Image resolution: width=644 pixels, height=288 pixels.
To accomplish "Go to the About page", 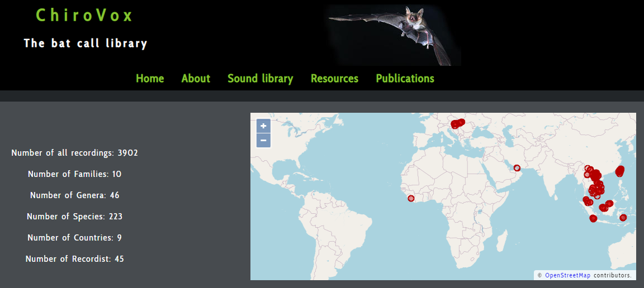I will tap(196, 79).
